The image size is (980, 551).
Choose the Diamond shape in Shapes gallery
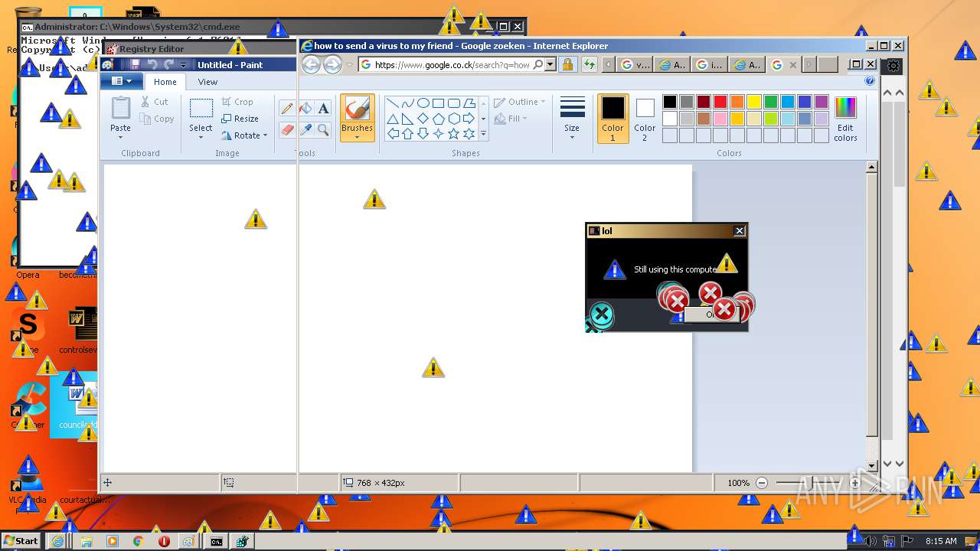pyautogui.click(x=423, y=119)
